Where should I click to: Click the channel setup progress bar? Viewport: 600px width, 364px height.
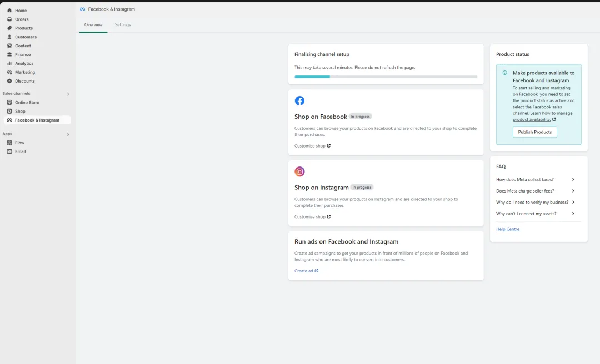386,77
